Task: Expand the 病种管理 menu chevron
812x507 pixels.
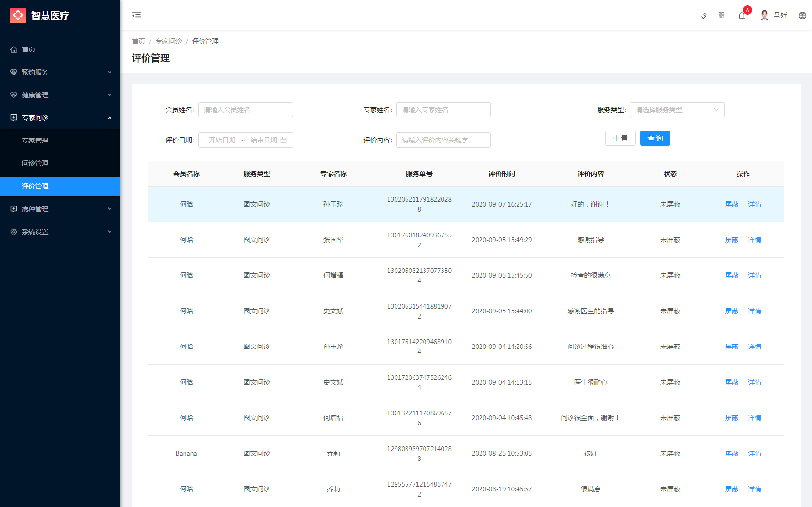Action: click(x=110, y=209)
